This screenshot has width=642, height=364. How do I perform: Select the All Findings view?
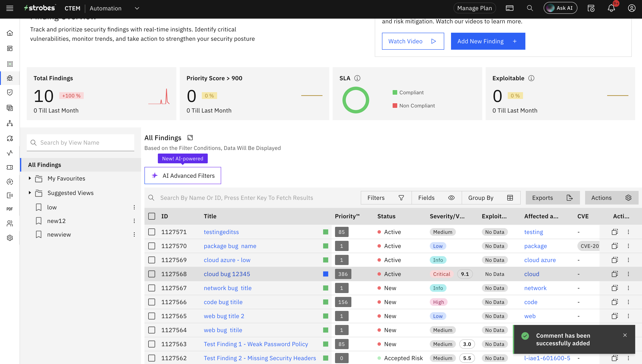tap(45, 165)
